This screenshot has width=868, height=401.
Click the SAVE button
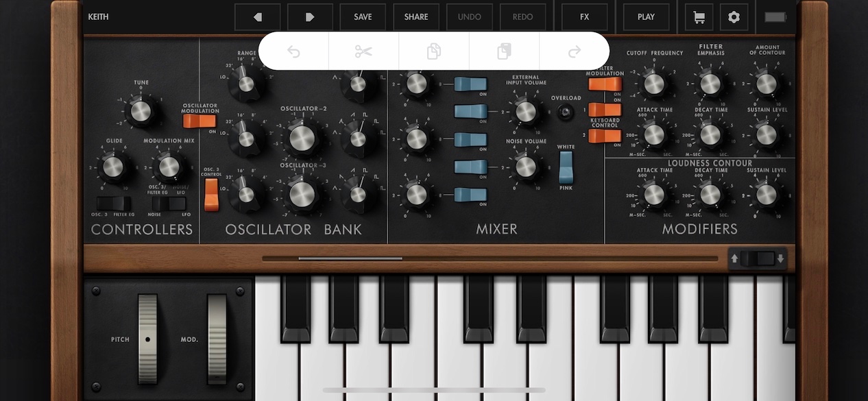pos(363,17)
